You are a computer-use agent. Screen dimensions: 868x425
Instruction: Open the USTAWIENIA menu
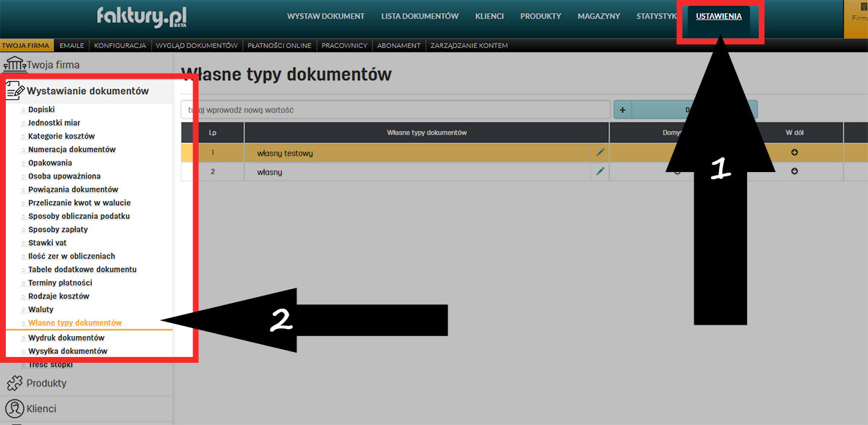[718, 15]
